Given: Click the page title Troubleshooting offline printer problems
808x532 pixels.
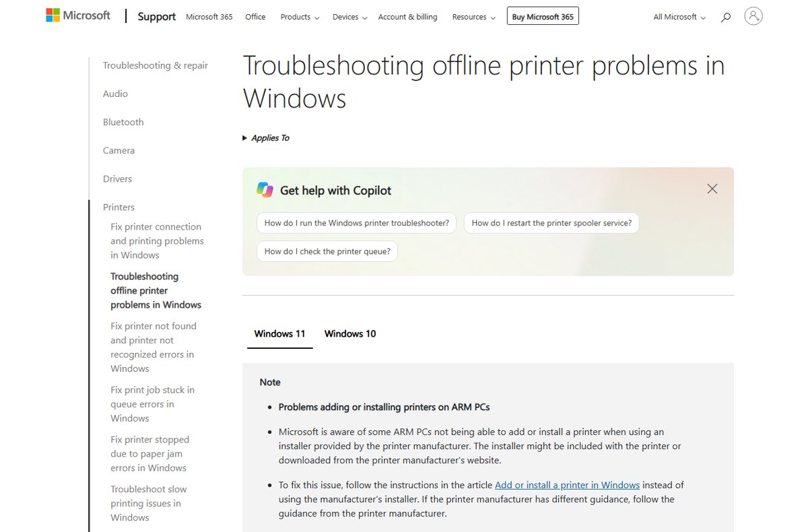Looking at the screenshot, I should [x=483, y=81].
